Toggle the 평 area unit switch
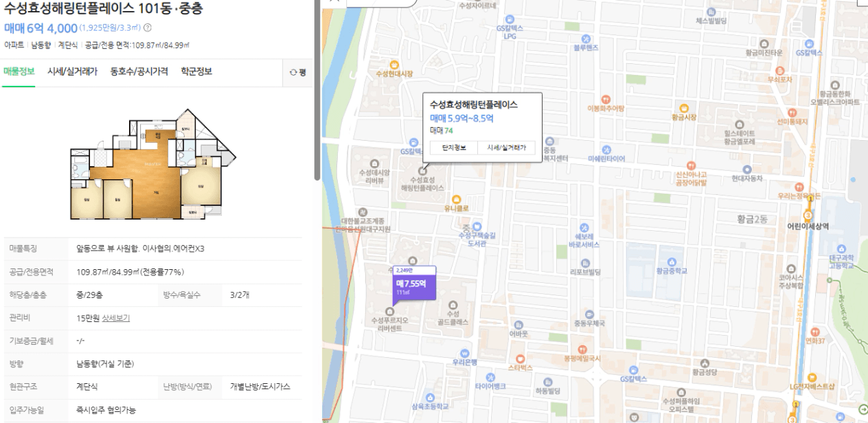Viewport: 868px width, 423px height. pos(297,72)
